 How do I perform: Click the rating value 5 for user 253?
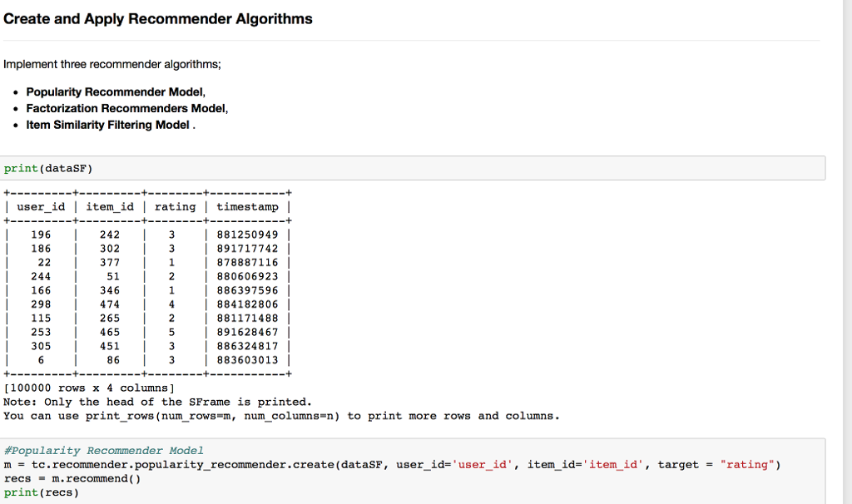tap(176, 332)
